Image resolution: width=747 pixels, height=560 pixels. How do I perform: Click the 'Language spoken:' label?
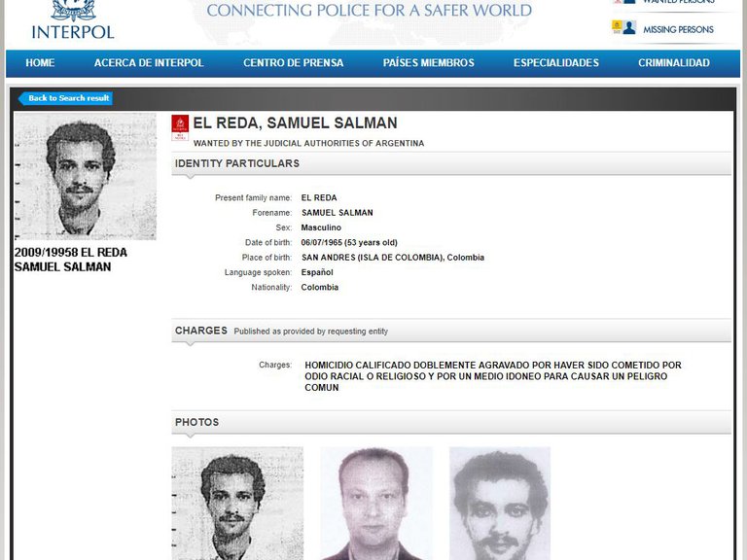(258, 272)
